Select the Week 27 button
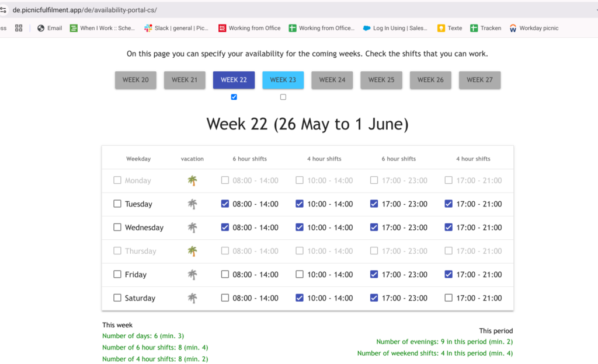This screenshot has height=364, width=598. (479, 80)
